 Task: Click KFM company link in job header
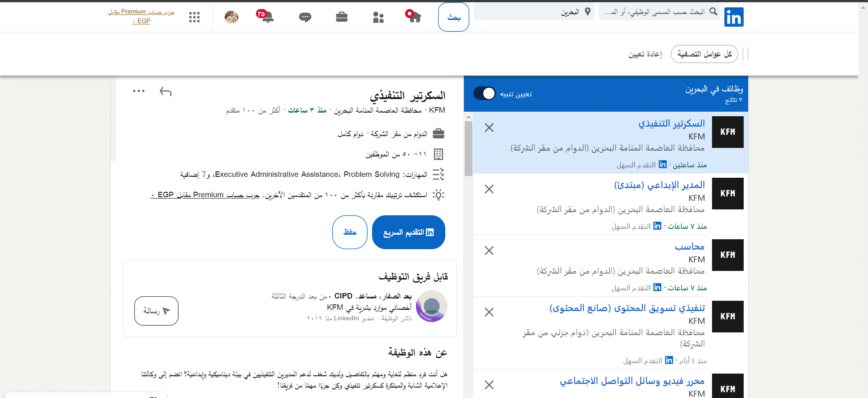437,110
